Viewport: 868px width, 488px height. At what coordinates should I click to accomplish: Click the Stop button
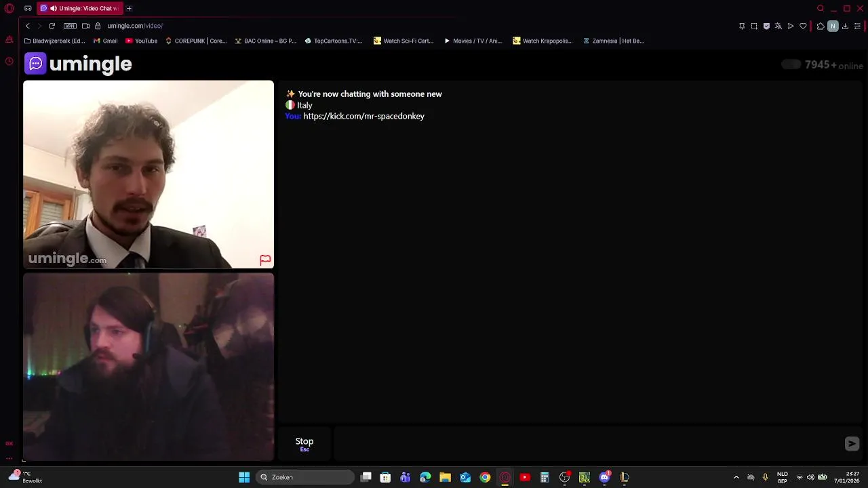[304, 443]
